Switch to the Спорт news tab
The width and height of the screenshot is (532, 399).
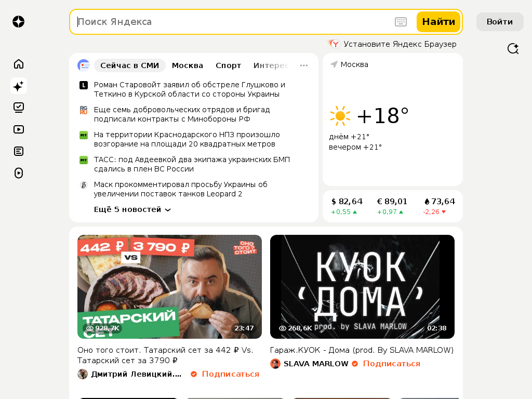coord(229,65)
